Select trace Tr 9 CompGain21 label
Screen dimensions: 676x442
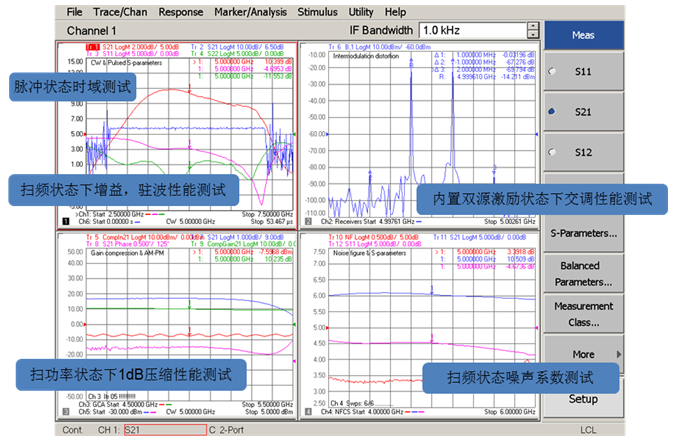click(243, 244)
